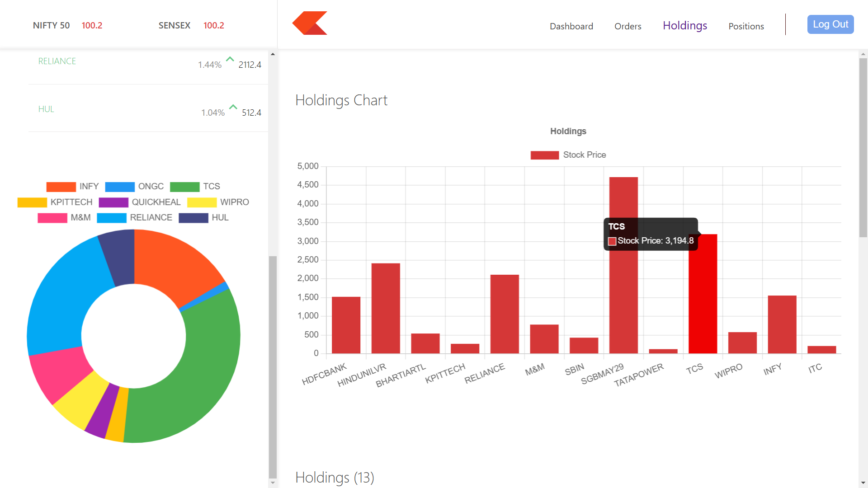This screenshot has height=488, width=868.
Task: Click the yellow WIPRO doughnut segment
Action: pyautogui.click(x=81, y=402)
